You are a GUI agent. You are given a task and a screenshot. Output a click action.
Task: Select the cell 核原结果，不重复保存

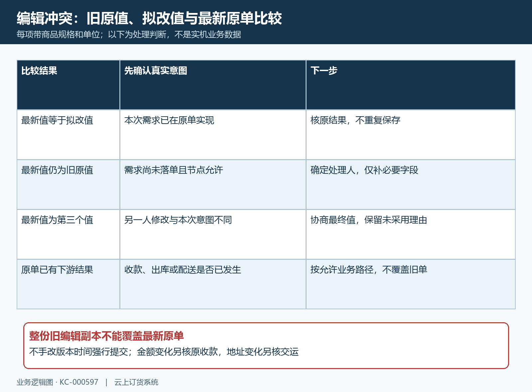pyautogui.click(x=411, y=135)
